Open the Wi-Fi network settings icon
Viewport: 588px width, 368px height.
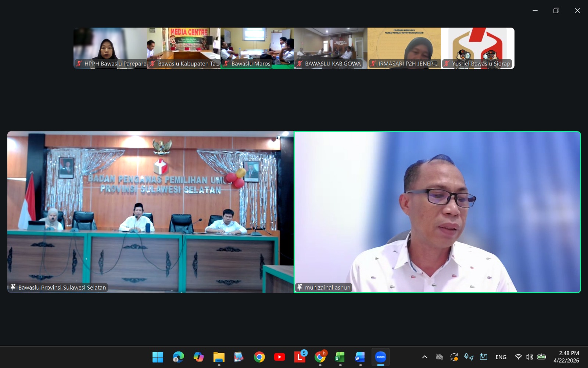point(518,357)
